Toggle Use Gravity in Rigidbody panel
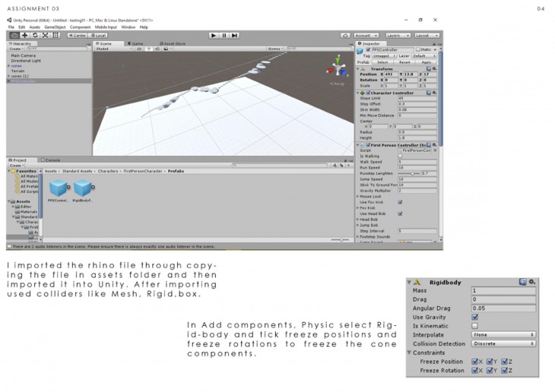 475,317
